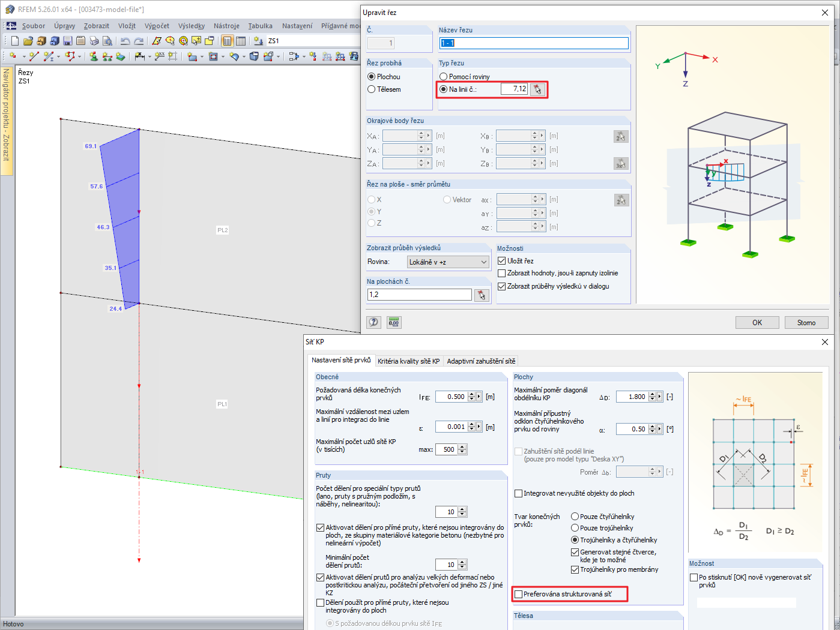Pick the line graphically for the section
The image size is (840, 630).
[537, 89]
